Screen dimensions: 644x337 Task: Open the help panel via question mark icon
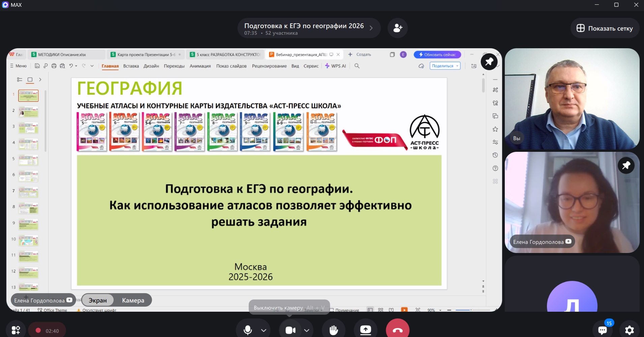495,168
